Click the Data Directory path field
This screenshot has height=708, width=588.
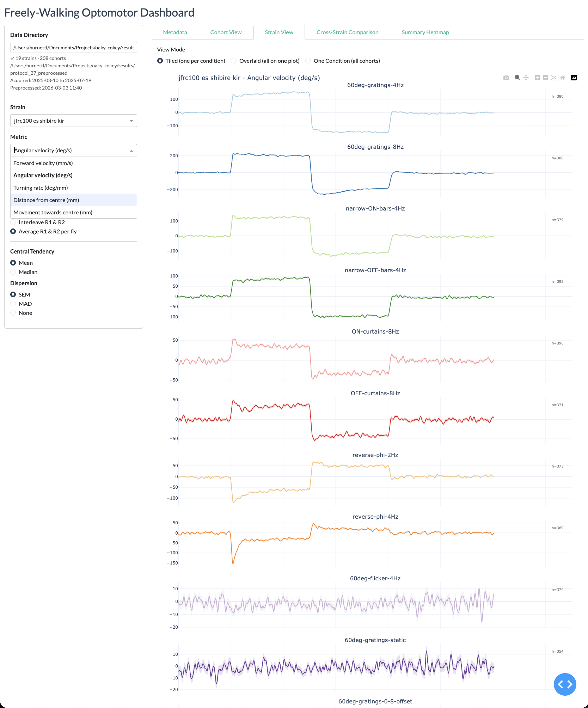[73, 48]
